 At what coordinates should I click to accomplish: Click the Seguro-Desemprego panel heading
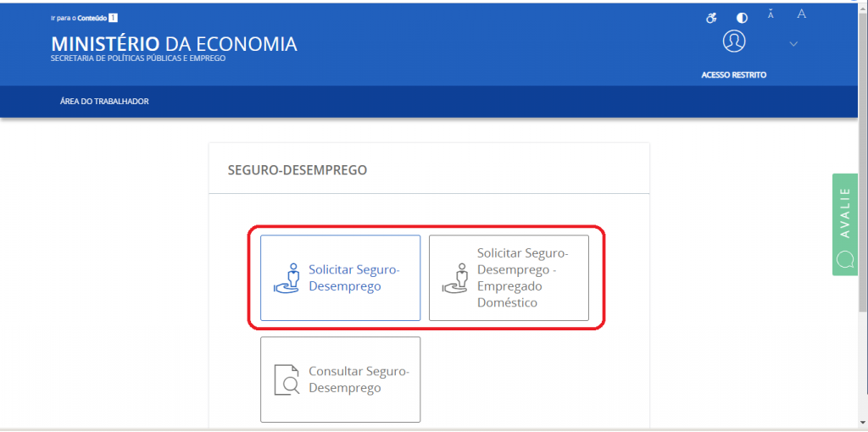[x=298, y=170]
